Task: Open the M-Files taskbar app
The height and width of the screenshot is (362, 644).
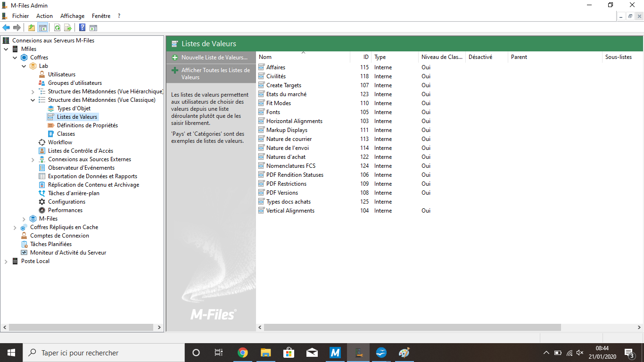Action: [x=335, y=353]
